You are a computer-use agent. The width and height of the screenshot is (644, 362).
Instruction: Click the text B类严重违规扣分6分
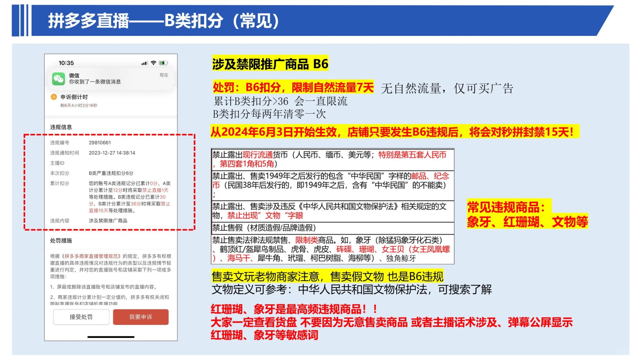tap(111, 173)
